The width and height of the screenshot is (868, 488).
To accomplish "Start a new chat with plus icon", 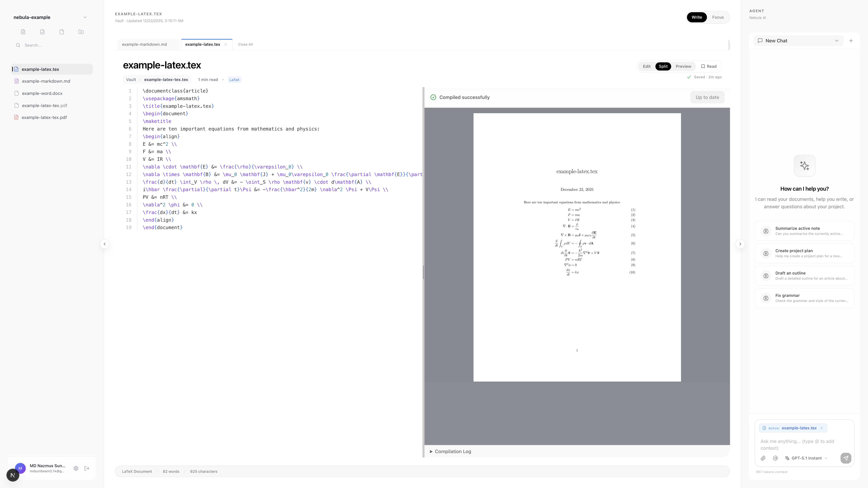I will pos(851,41).
